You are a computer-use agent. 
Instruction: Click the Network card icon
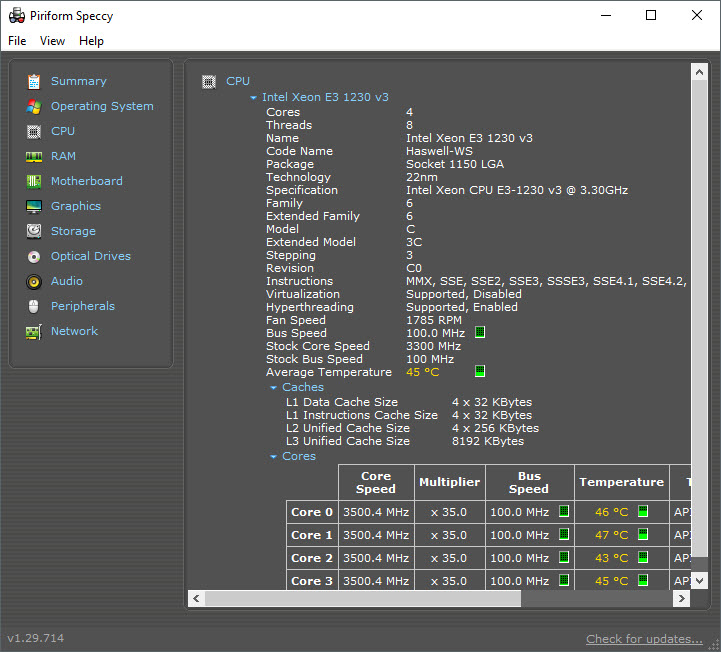pos(34,332)
